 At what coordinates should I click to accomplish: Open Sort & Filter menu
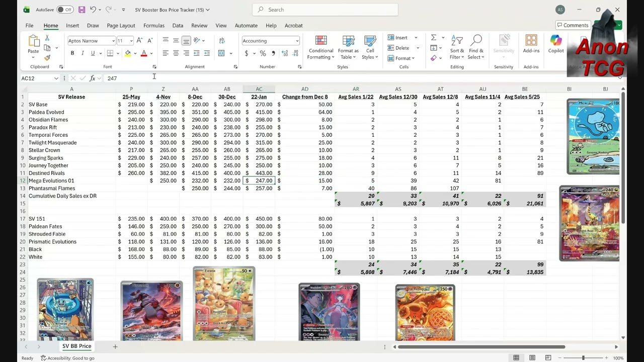click(x=457, y=48)
